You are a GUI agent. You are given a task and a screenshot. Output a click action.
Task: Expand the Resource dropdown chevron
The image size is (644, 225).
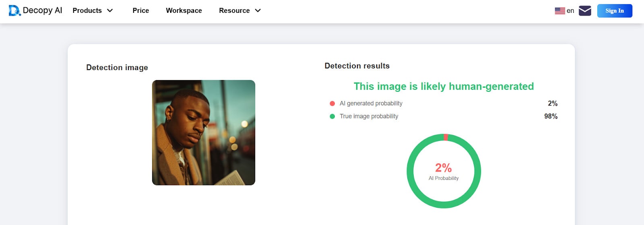[x=258, y=10]
